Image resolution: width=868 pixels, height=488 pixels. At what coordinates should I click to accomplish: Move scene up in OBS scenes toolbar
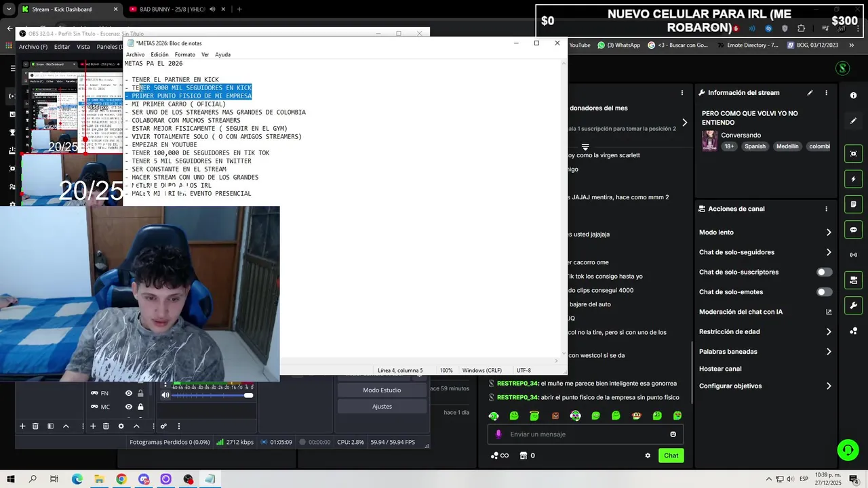coord(66,426)
